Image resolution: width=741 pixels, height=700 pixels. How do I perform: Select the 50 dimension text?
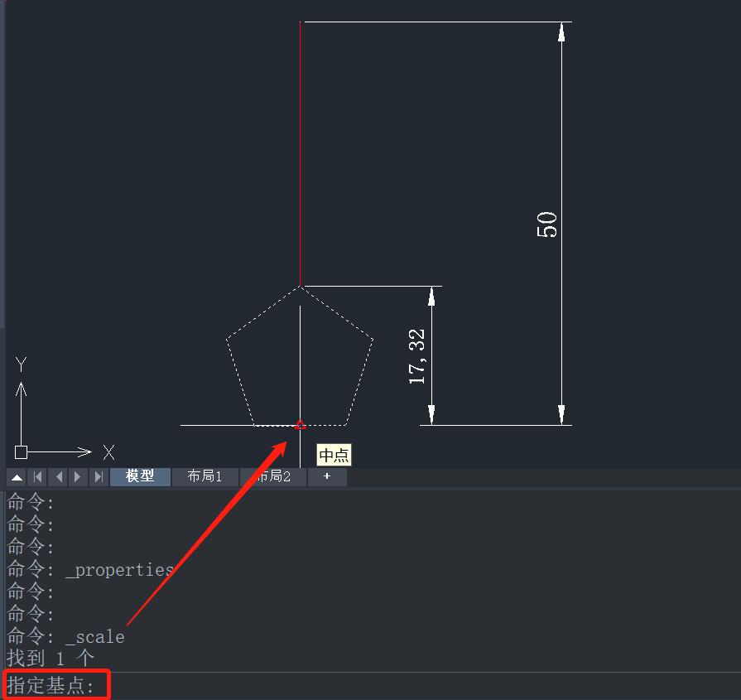click(x=547, y=224)
